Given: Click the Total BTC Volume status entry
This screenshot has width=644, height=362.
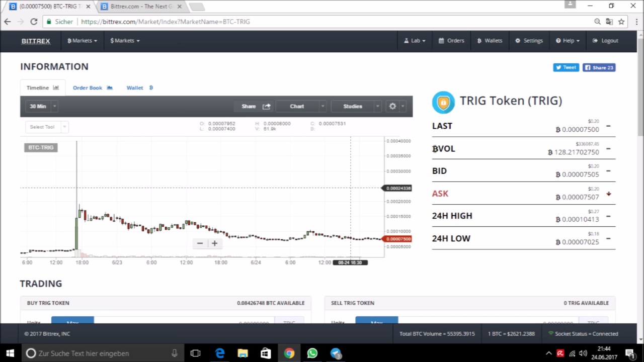Looking at the screenshot, I should click(437, 334).
